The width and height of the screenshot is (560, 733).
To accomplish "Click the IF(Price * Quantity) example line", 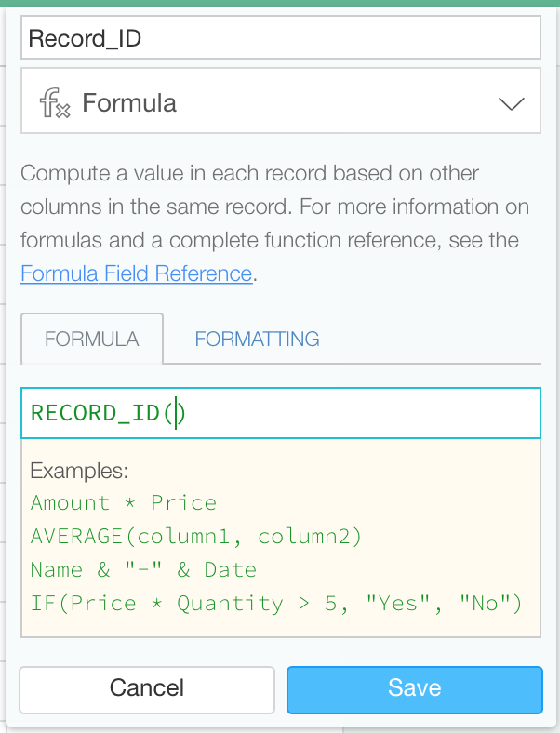I will 276,604.
